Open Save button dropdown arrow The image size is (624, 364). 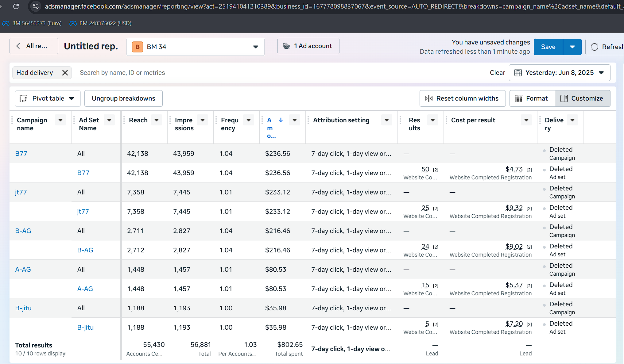click(x=572, y=47)
